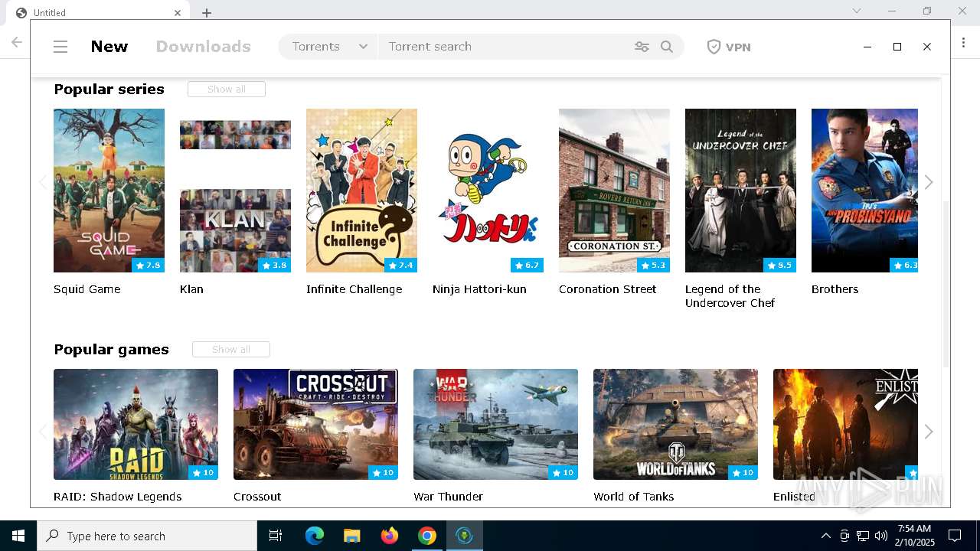Show all popular games
The width and height of the screenshot is (980, 551).
[231, 349]
